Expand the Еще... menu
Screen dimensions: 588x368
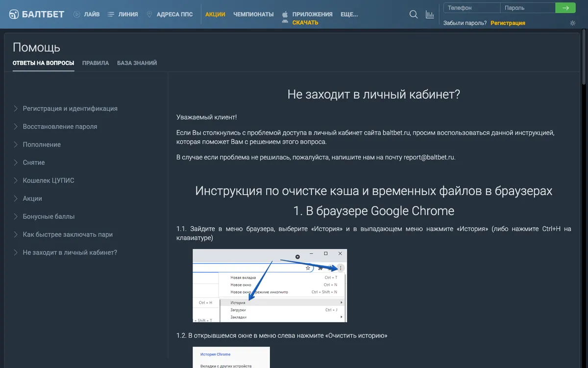349,14
